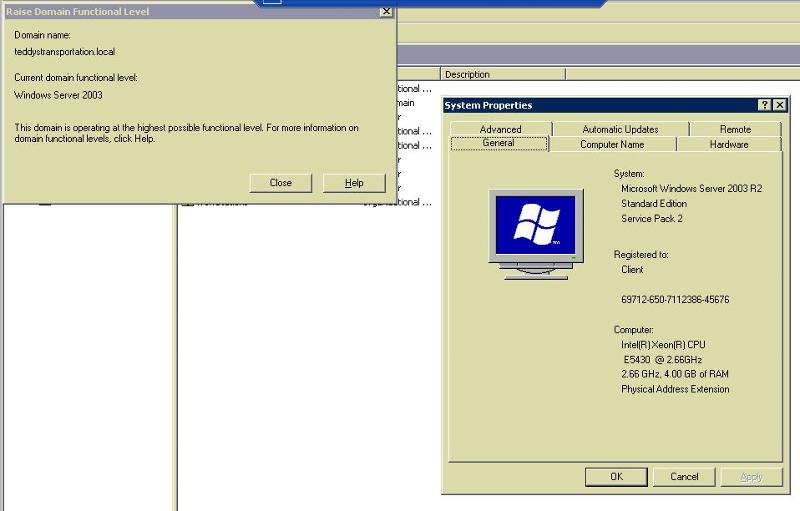Open the Hardware tab in System Properties
Screen dimensions: 800x511
729,144
